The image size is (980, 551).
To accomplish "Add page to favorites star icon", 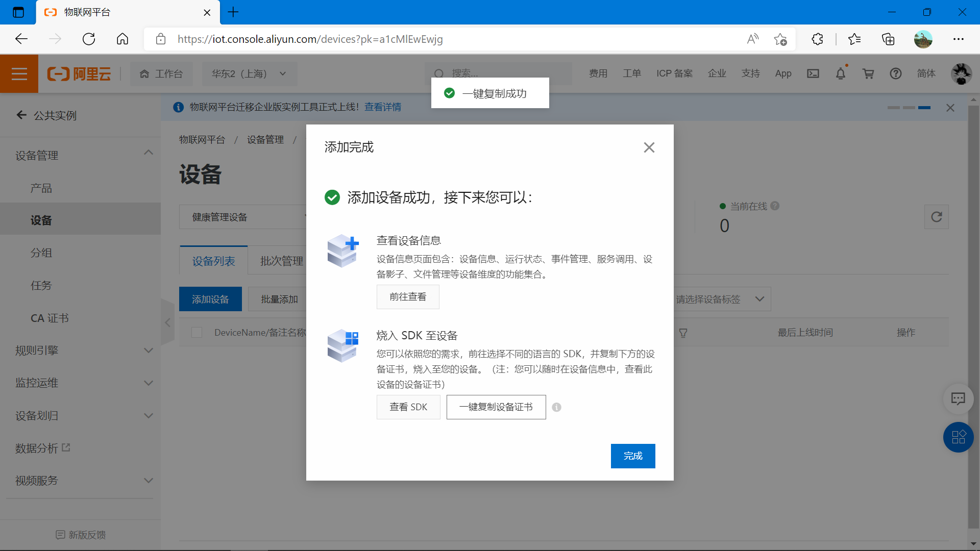I will (780, 39).
